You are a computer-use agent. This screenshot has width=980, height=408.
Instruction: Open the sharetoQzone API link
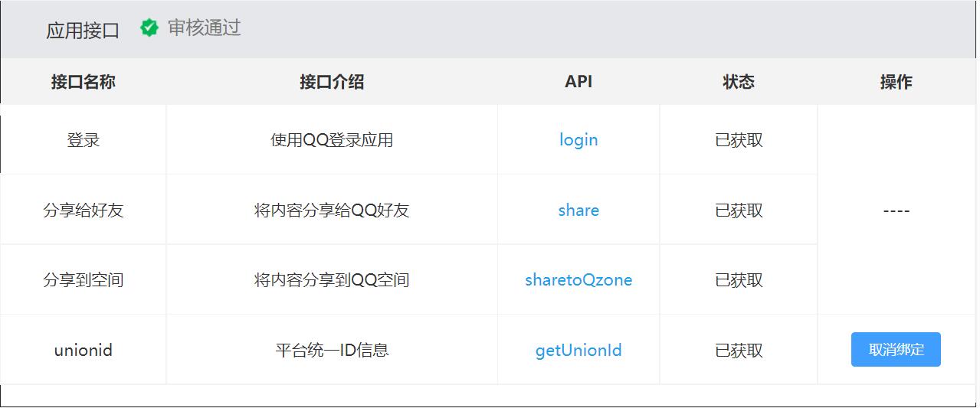[x=578, y=280]
